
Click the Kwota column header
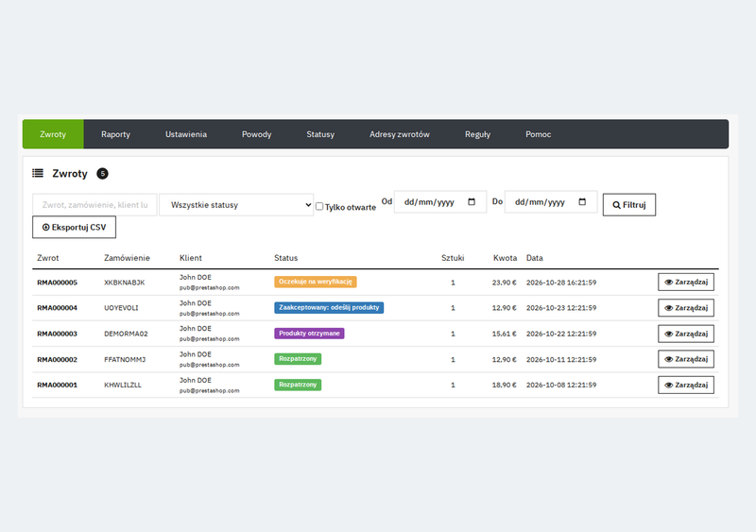coord(505,258)
